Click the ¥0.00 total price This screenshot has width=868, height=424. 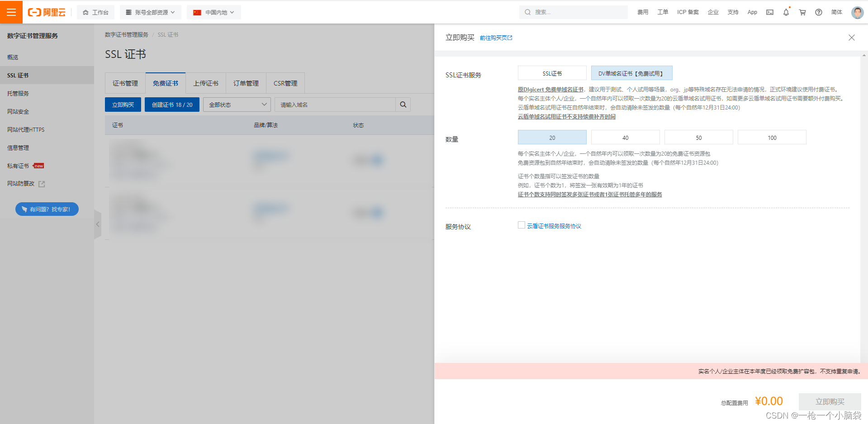pyautogui.click(x=769, y=401)
